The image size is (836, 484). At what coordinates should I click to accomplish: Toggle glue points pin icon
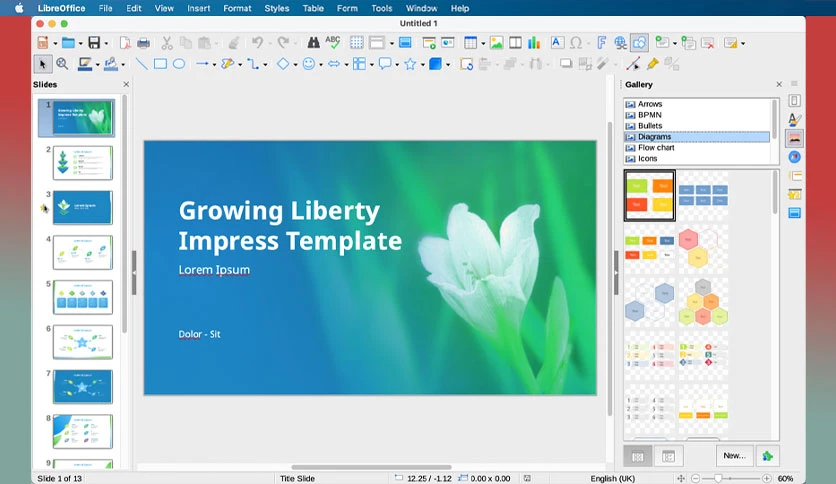coord(653,64)
